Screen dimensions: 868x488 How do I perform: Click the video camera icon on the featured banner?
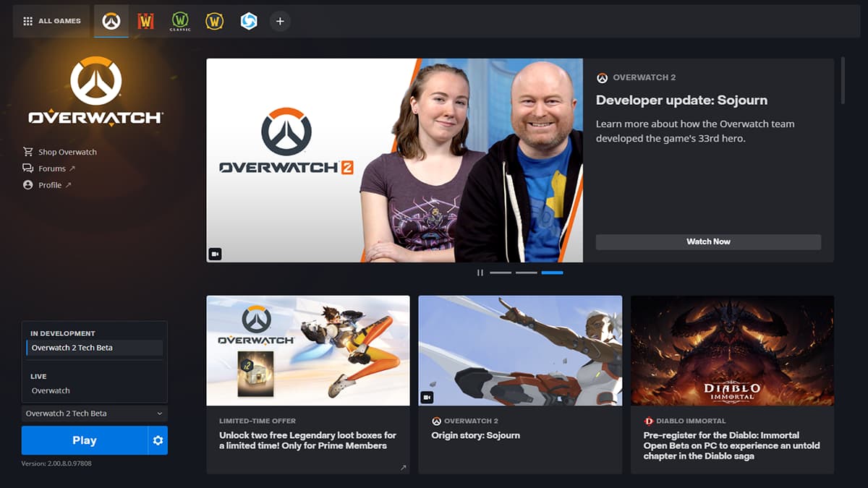(215, 254)
